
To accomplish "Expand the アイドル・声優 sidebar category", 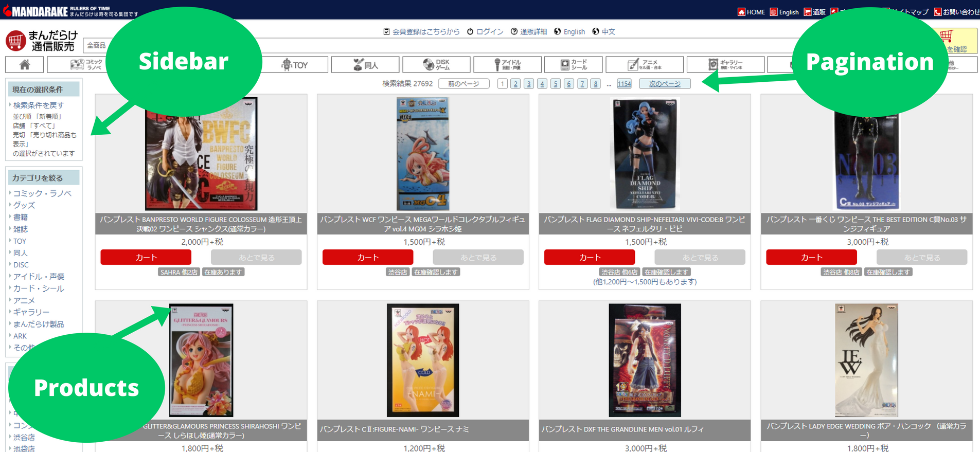I will (39, 277).
